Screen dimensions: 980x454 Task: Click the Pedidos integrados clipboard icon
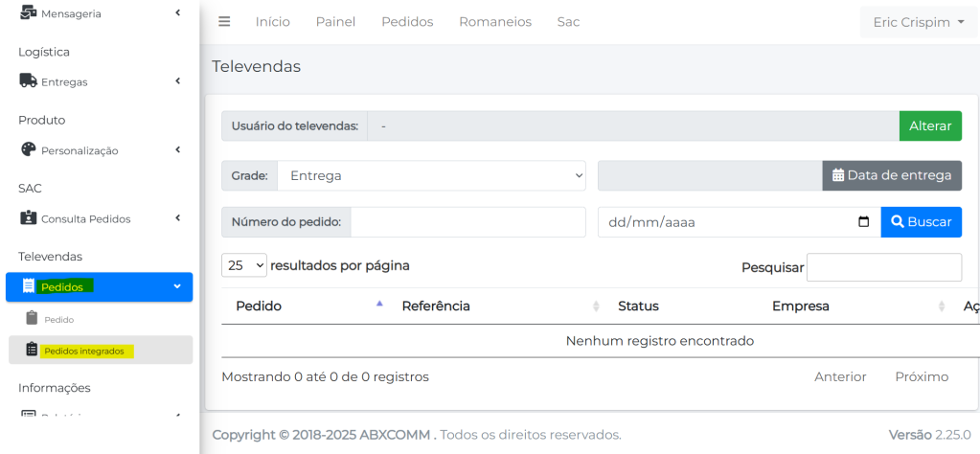(x=32, y=351)
